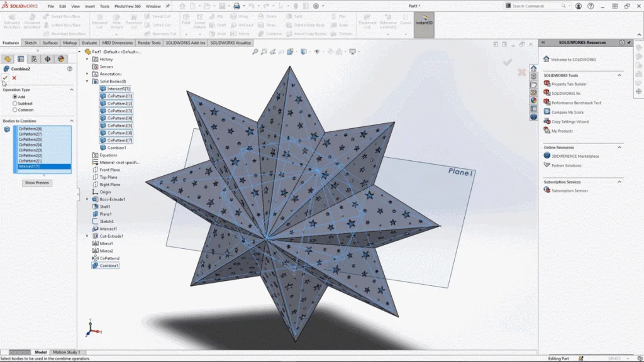Screen dimensions: 644x362
Task: Open the SOLIDWORKS Help question mark icon
Action: pyautogui.click(x=591, y=6)
